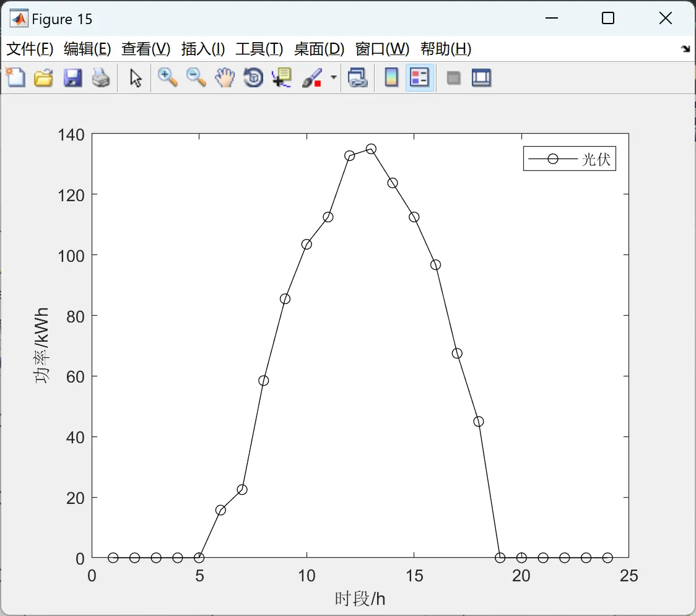Open the 帮助(H) menu
This screenshot has height=616, width=696.
click(x=446, y=49)
